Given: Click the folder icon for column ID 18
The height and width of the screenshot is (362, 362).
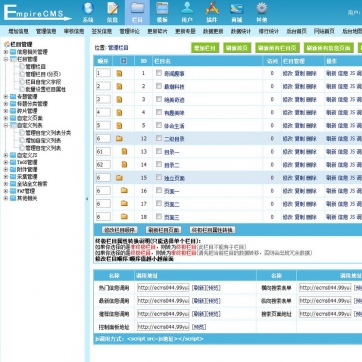Looking at the screenshot, I should (x=124, y=217).
